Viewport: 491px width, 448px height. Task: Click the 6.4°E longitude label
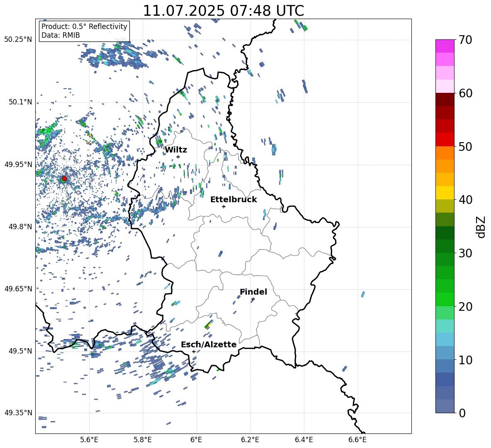tap(304, 440)
